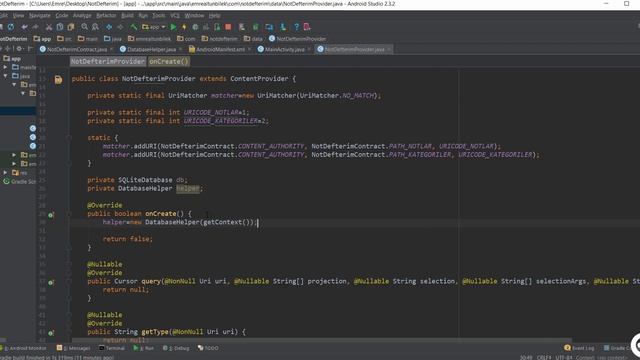Open the Debug tool window
Viewport: 640px width, 360px height.
[x=176, y=348]
